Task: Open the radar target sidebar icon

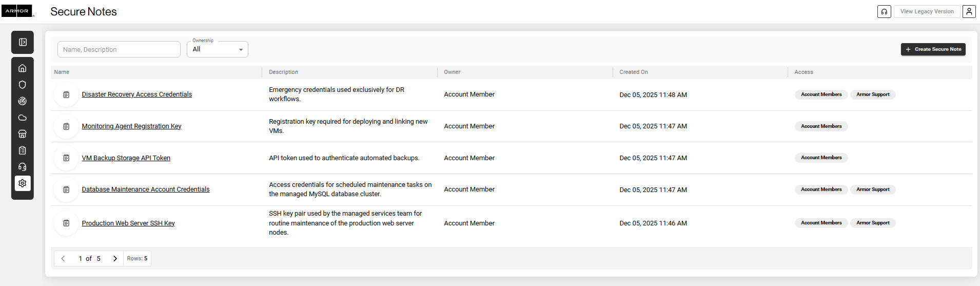Action: 23,101
